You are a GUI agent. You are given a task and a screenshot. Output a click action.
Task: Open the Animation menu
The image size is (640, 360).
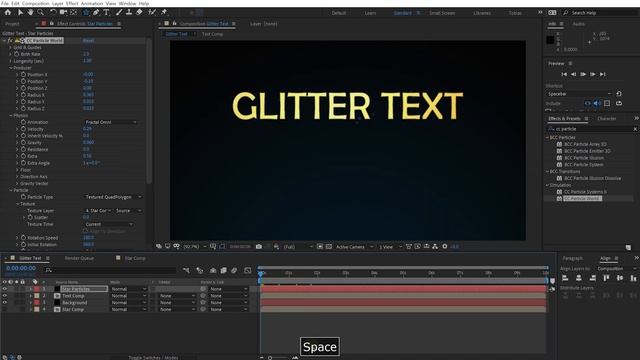point(92,3)
